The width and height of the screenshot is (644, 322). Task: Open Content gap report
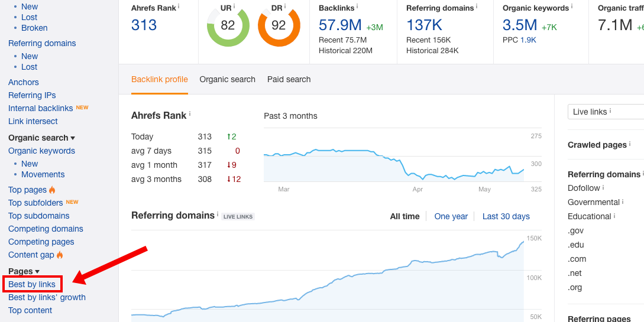tap(31, 255)
